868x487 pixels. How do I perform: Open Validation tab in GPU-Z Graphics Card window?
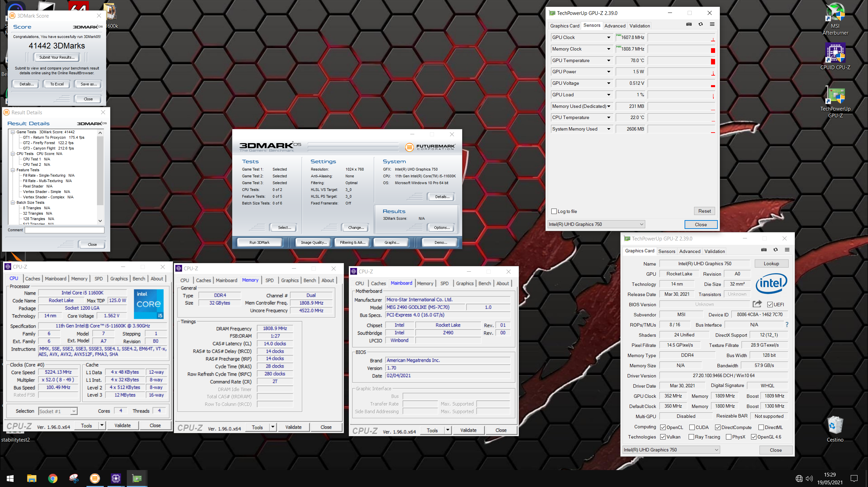[714, 251]
